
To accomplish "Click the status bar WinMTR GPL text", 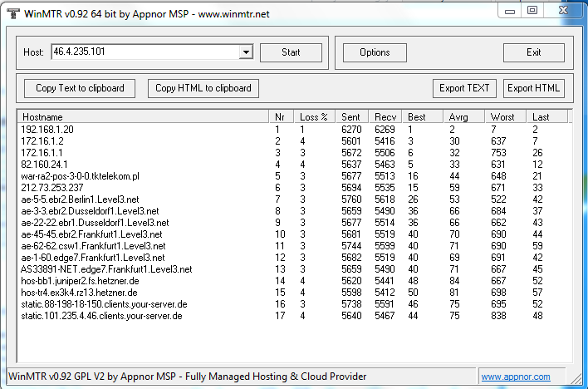I will point(187,377).
